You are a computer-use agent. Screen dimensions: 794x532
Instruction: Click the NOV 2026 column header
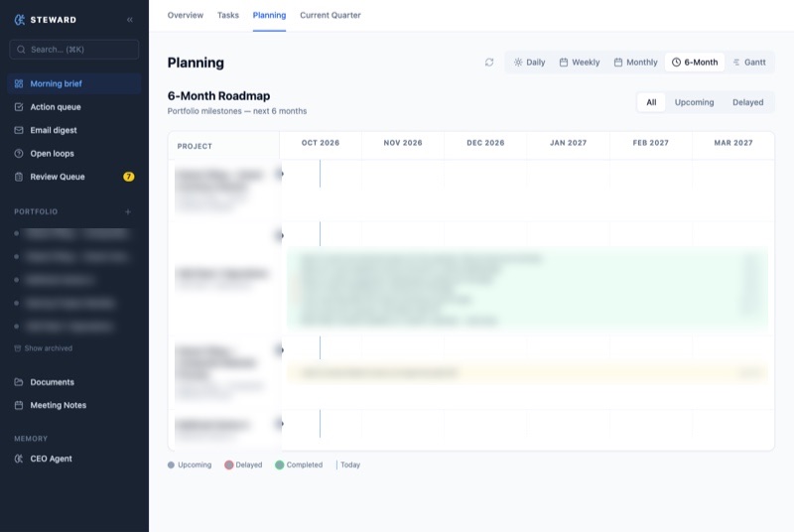pos(403,143)
